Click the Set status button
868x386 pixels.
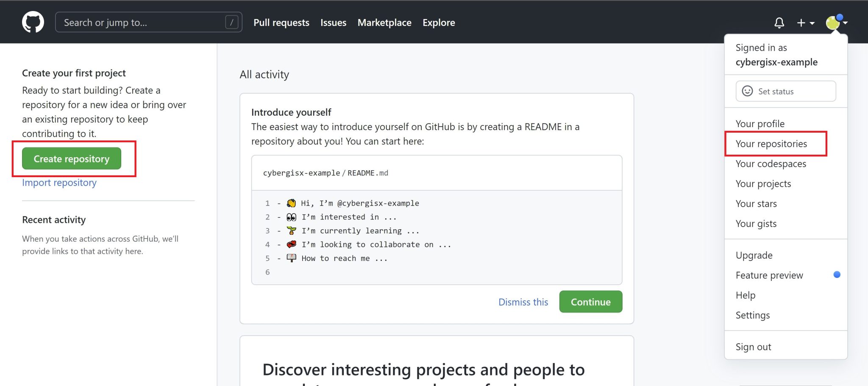[x=785, y=91]
